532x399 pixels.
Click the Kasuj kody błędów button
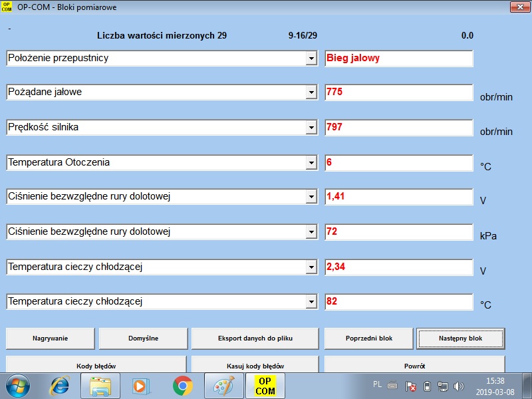pos(255,365)
